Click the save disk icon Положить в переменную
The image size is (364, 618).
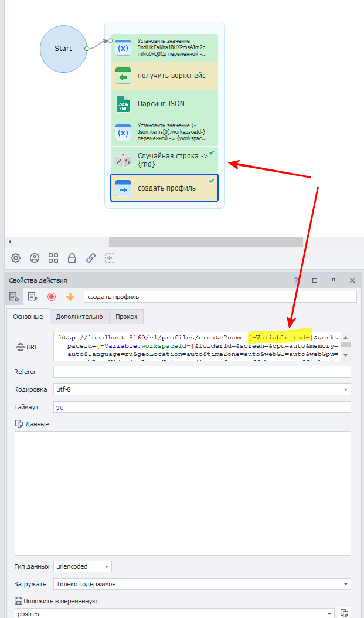click(x=19, y=601)
